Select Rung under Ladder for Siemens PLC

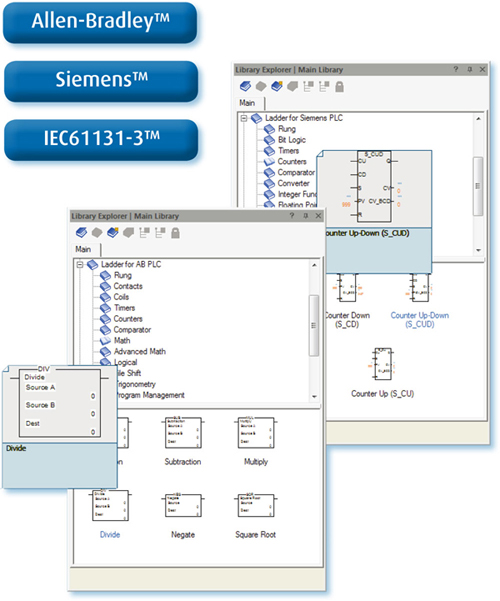286,129
